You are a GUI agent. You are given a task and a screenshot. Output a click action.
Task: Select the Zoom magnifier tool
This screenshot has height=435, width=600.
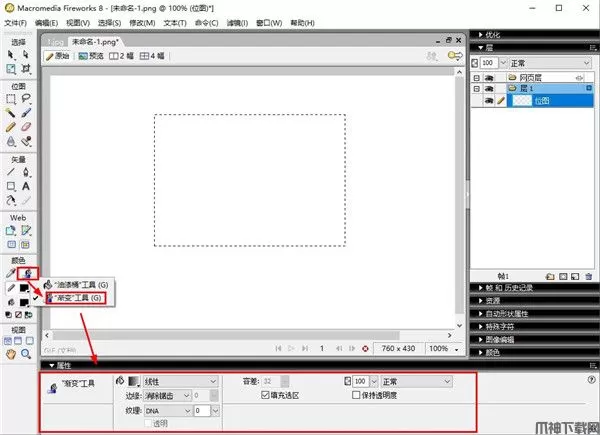[26, 353]
